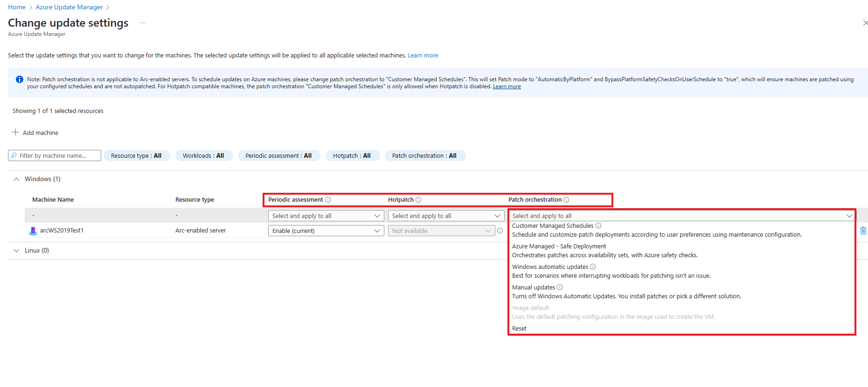Open the Periodic assessment : All filter

tap(279, 155)
